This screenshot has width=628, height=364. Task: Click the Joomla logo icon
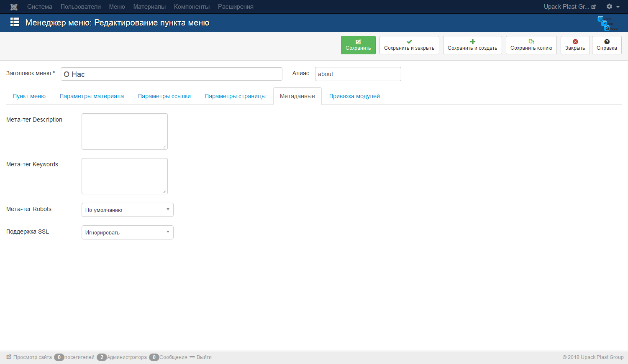[14, 7]
